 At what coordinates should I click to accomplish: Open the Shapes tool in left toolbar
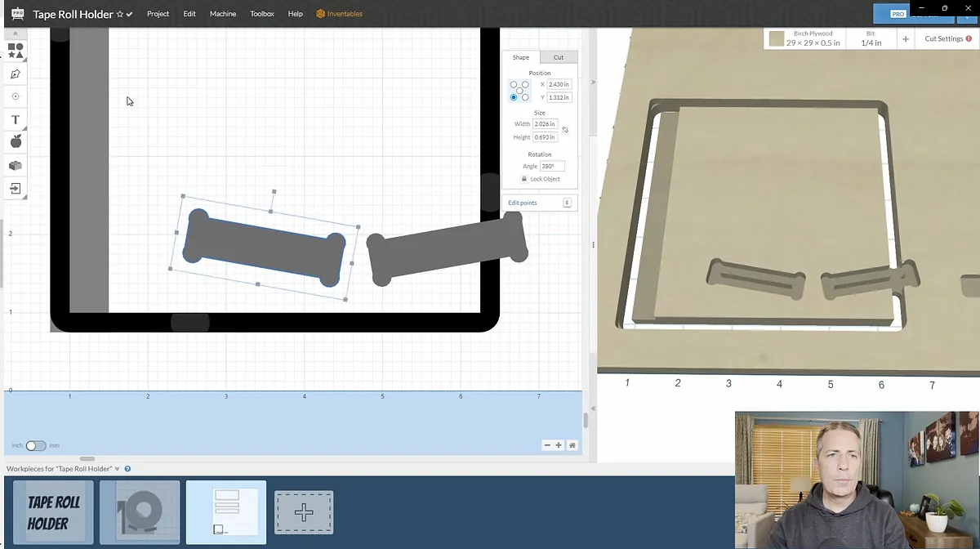click(15, 51)
